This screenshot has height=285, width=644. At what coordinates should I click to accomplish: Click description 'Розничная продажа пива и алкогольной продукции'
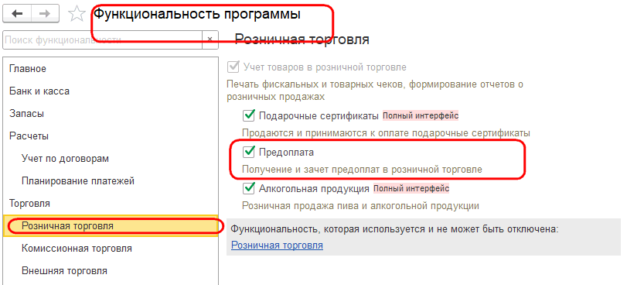coord(360,205)
